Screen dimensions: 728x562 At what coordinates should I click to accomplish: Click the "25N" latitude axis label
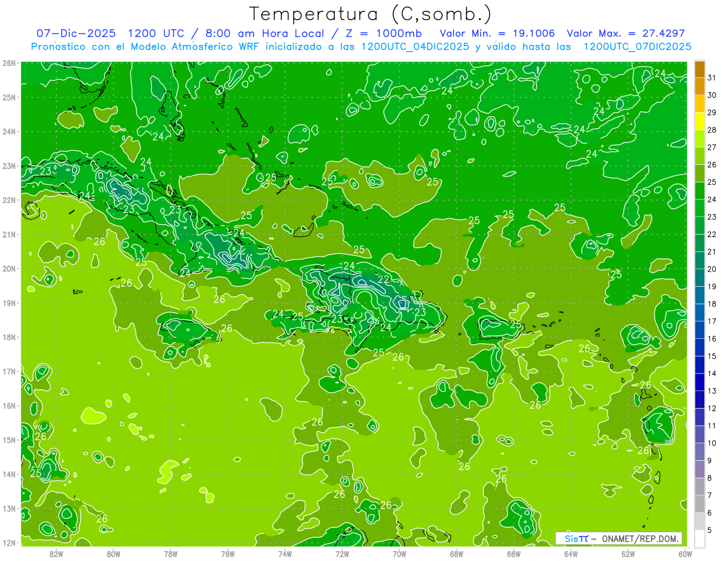(9, 97)
